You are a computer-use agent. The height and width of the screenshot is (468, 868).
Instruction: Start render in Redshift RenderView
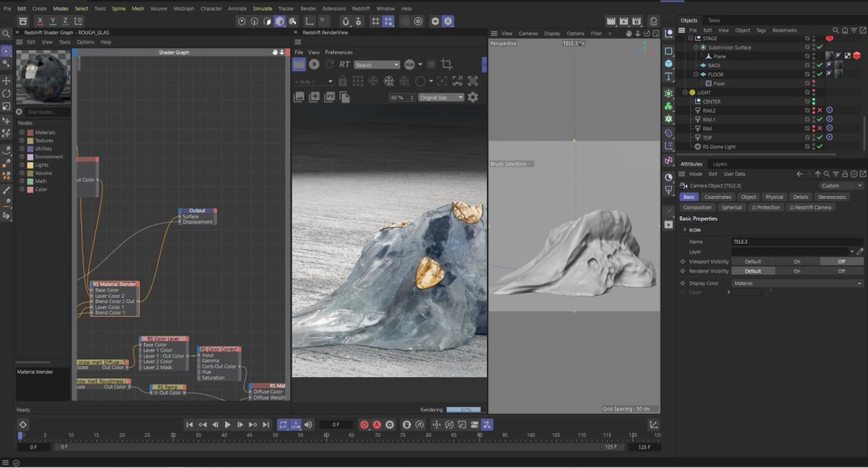coord(314,64)
